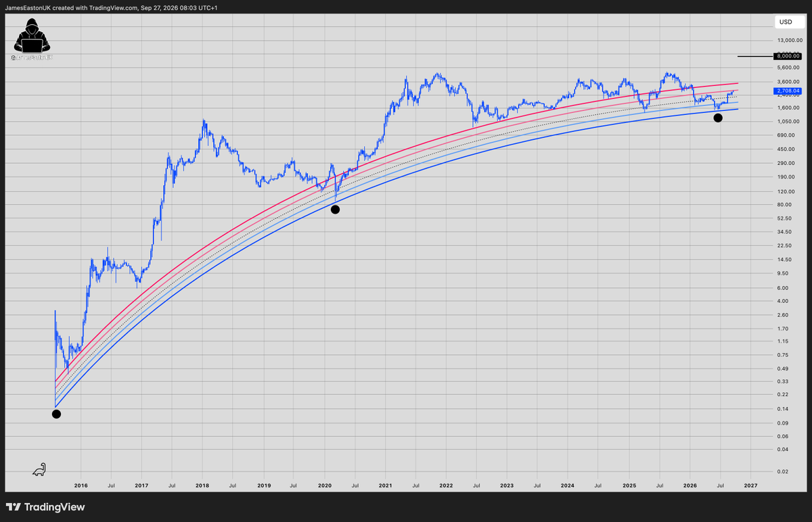
Task: Click the 1.15 price scale label
Action: tap(784, 341)
